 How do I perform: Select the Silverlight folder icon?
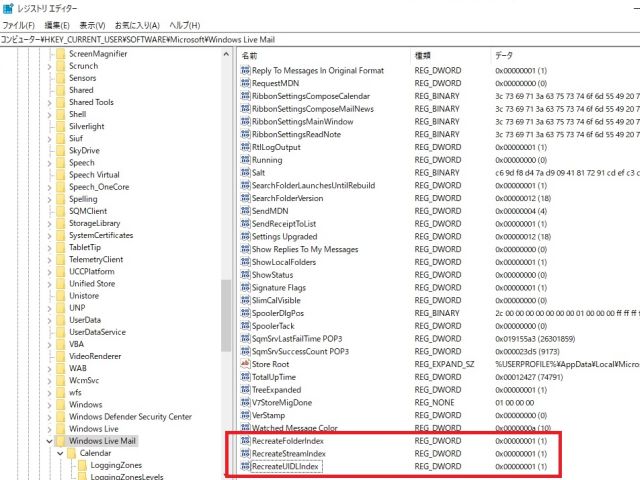(x=60, y=127)
